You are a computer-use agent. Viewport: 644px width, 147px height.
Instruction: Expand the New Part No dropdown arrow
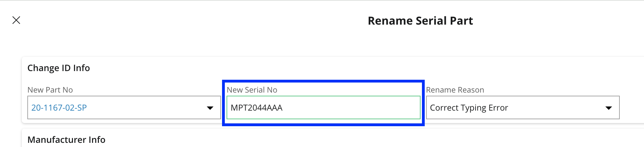(210, 108)
